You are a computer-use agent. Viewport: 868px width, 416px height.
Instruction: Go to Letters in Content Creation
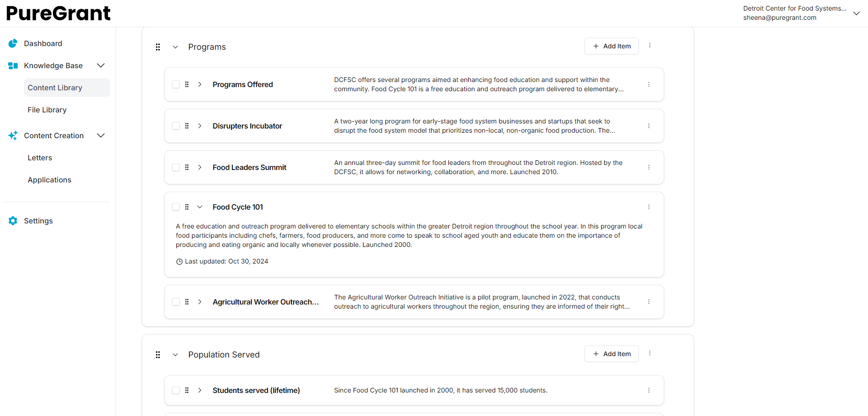coord(40,158)
